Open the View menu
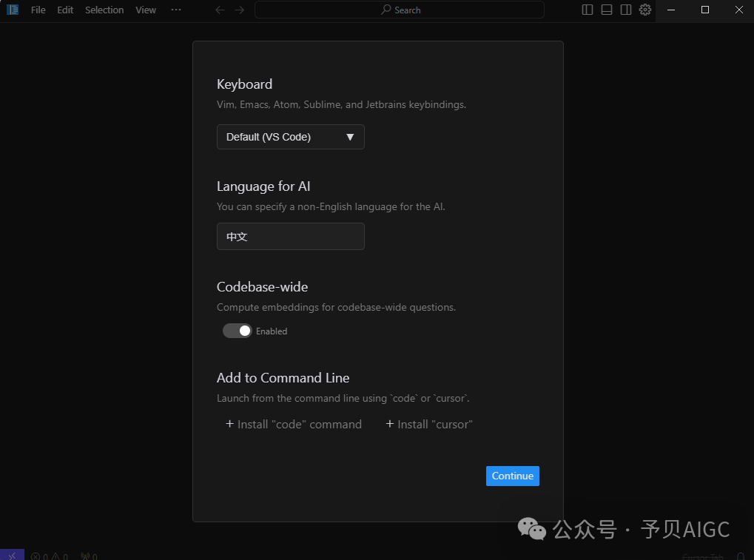Image resolution: width=754 pixels, height=560 pixels. click(146, 10)
